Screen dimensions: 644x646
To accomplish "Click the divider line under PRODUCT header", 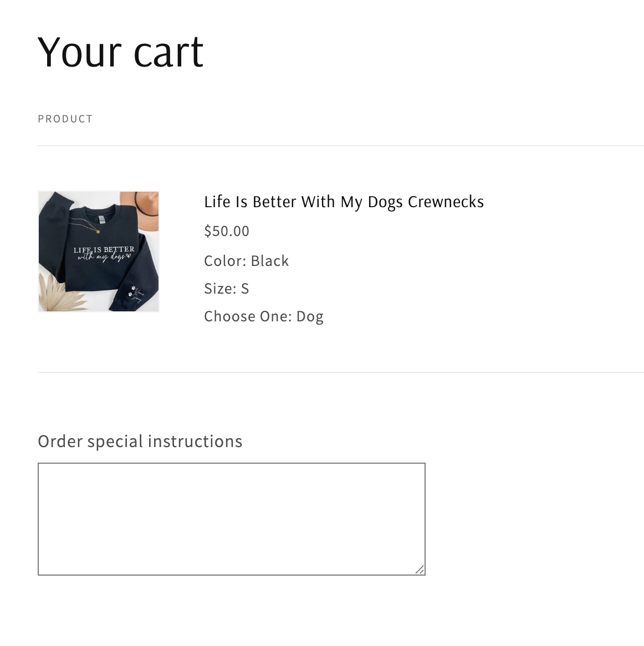I will point(340,146).
